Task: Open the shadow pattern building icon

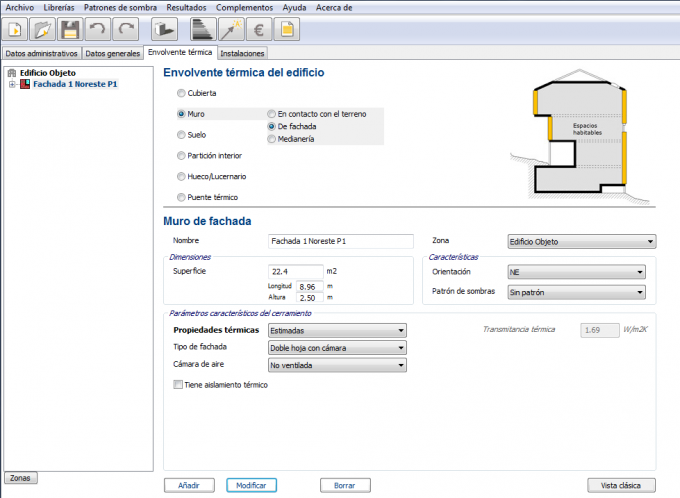Action: pos(163,30)
